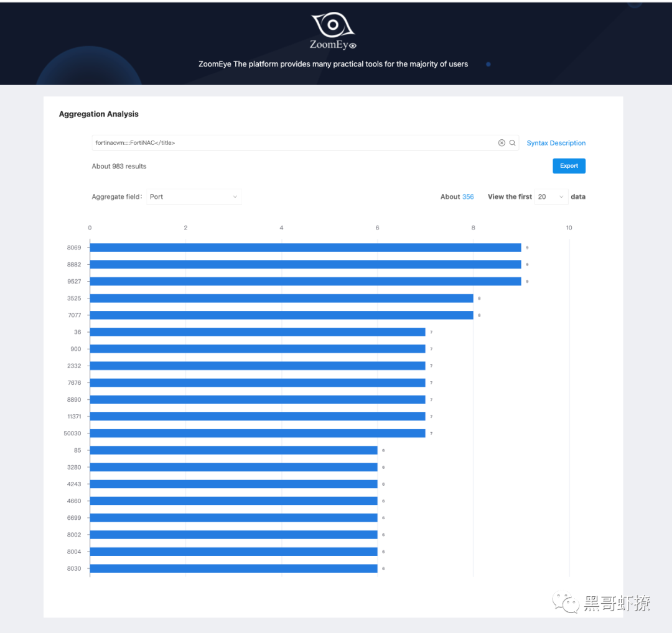Click the bar for port 4243
The image size is (672, 633).
[x=233, y=484]
